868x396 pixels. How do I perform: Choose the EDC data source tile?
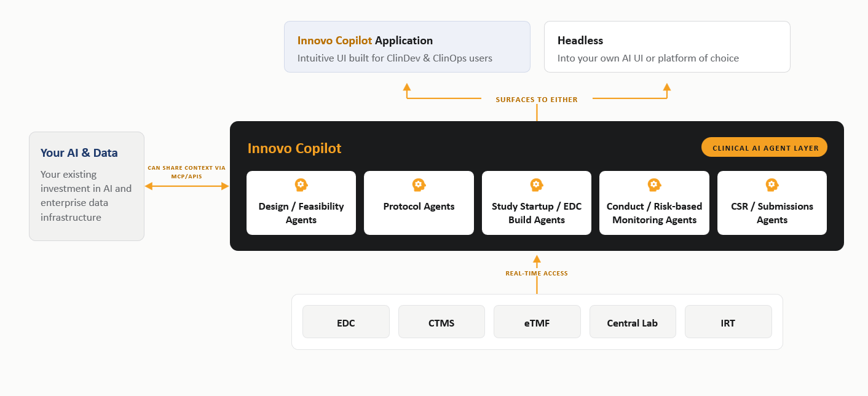346,322
